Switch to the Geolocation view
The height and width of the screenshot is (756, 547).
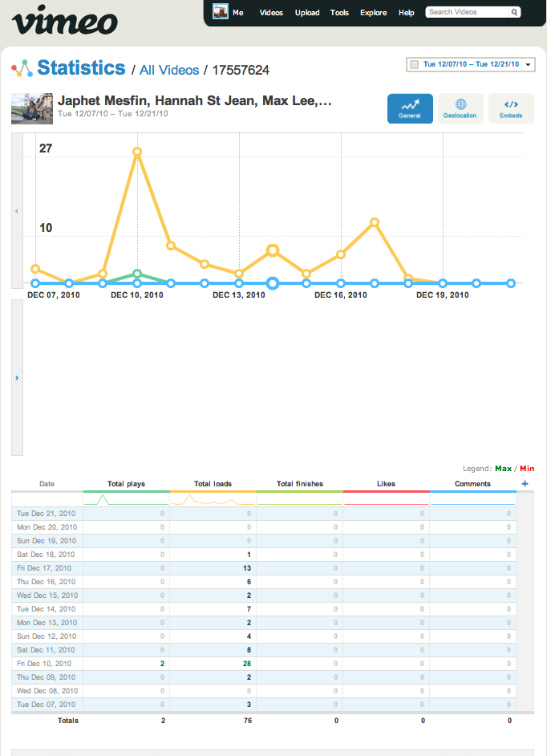point(460,108)
